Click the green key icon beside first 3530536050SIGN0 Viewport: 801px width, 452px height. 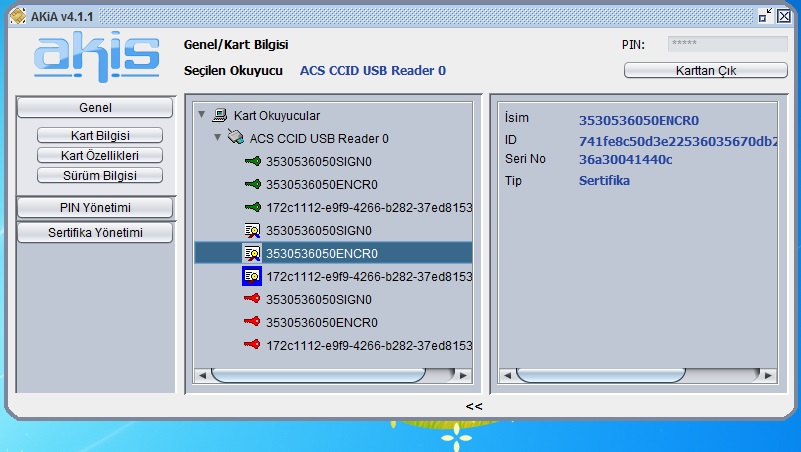(x=252, y=161)
